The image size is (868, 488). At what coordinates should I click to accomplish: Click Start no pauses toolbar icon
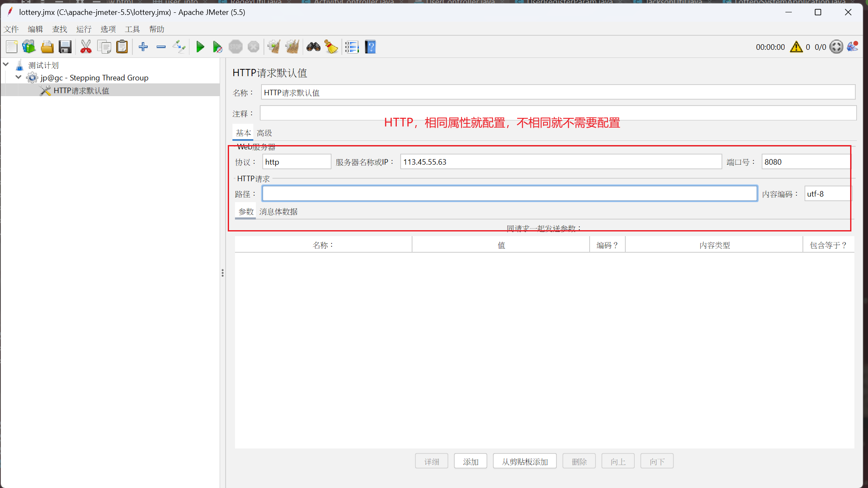pos(217,47)
